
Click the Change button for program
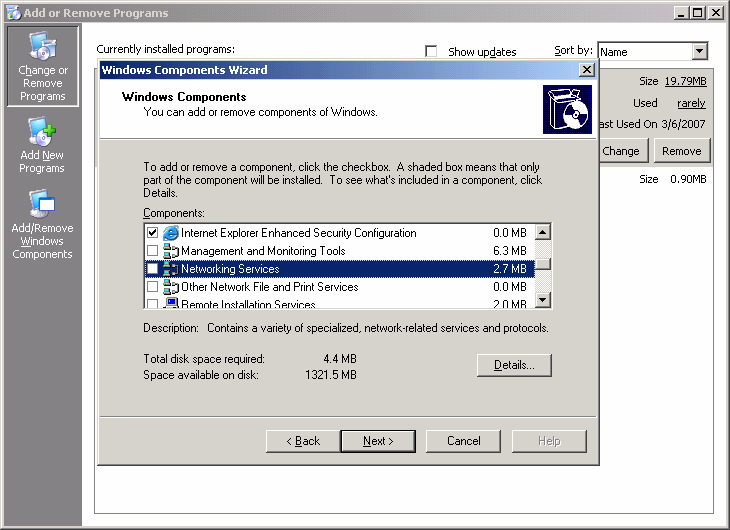click(x=622, y=151)
